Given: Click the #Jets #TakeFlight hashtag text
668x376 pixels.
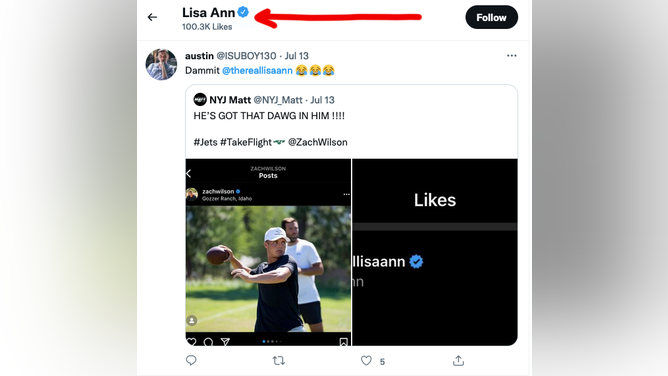Looking at the screenshot, I should 233,142.
